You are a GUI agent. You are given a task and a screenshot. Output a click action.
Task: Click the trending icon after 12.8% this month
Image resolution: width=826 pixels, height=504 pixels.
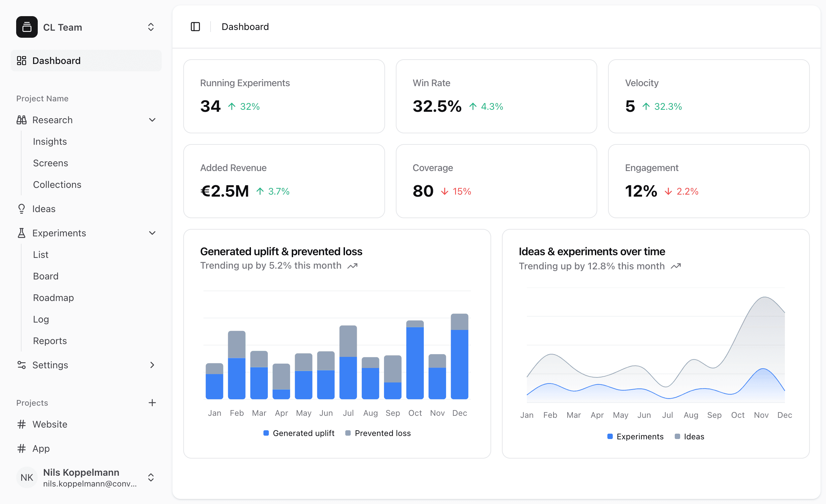pos(676,266)
